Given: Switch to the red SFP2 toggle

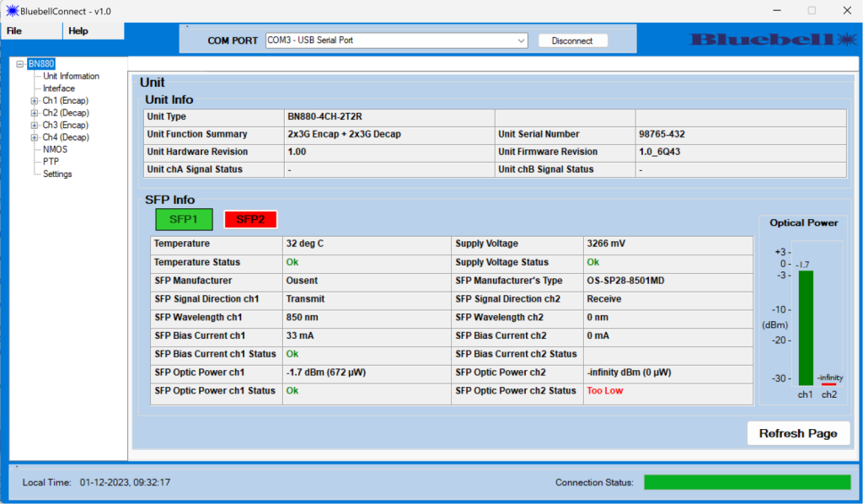Looking at the screenshot, I should tap(250, 219).
